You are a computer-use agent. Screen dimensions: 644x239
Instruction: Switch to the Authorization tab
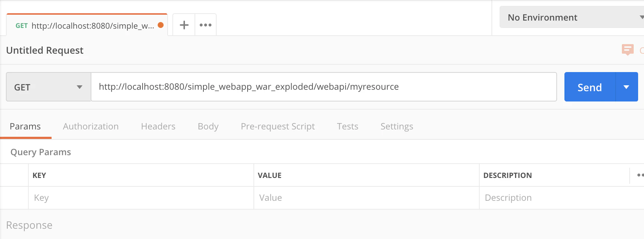coord(91,126)
